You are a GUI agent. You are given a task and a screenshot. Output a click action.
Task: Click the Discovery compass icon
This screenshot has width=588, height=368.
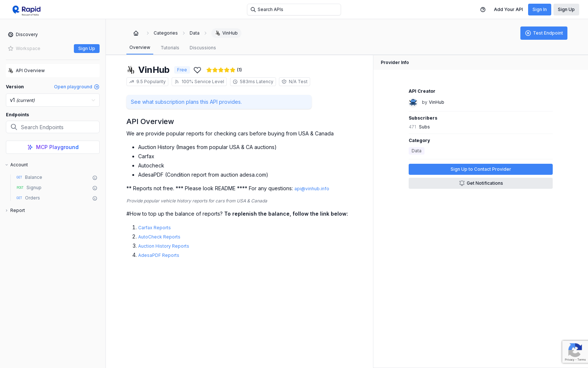11,35
